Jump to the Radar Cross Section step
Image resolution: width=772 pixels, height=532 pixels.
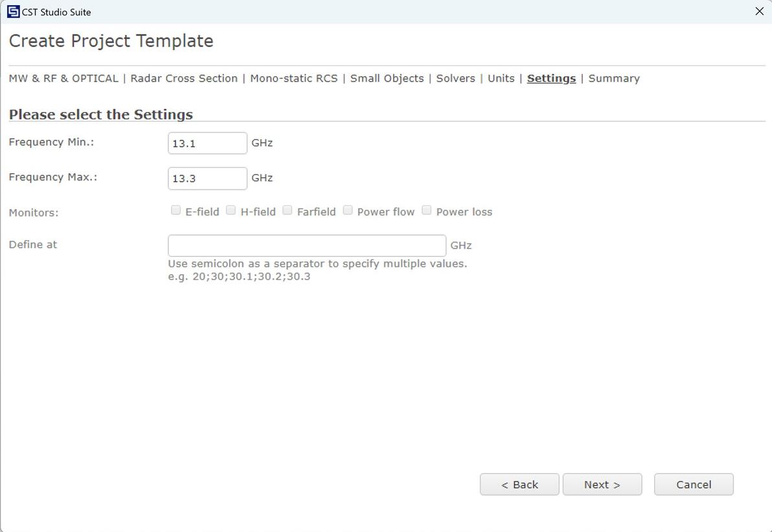(x=184, y=78)
